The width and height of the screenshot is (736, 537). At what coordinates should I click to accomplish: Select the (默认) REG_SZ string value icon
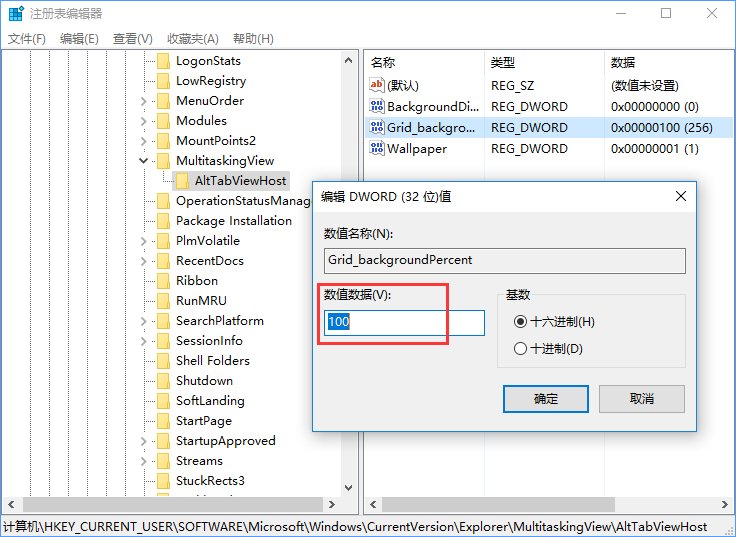coord(377,86)
